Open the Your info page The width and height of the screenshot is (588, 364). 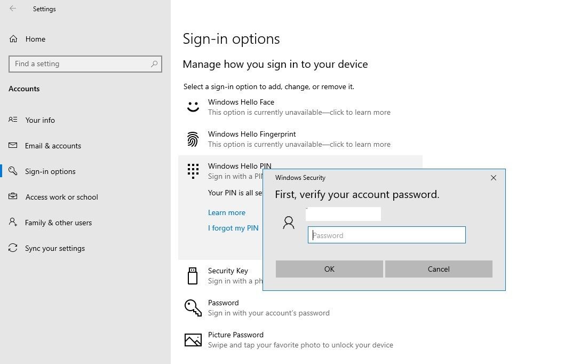tap(40, 120)
